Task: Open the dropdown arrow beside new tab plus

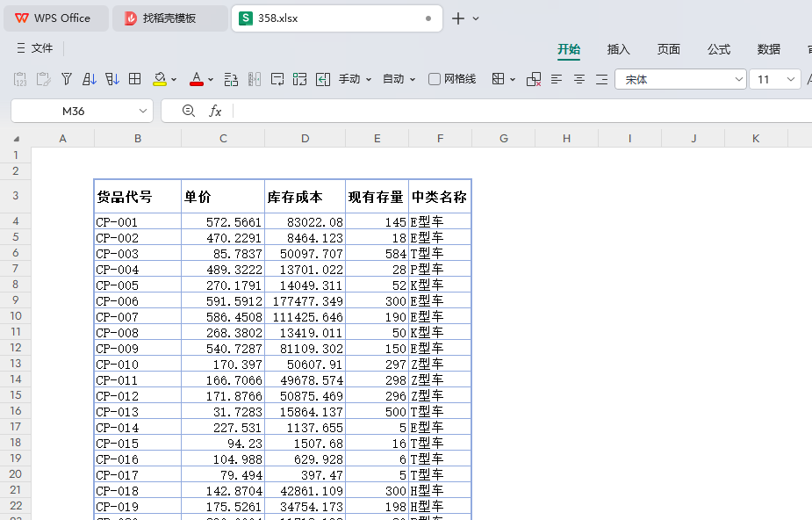Action: [476, 18]
